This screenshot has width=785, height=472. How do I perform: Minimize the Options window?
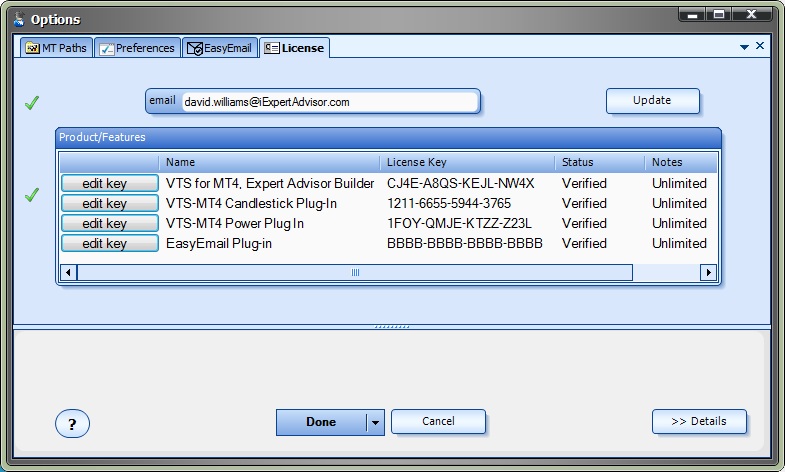click(x=692, y=15)
